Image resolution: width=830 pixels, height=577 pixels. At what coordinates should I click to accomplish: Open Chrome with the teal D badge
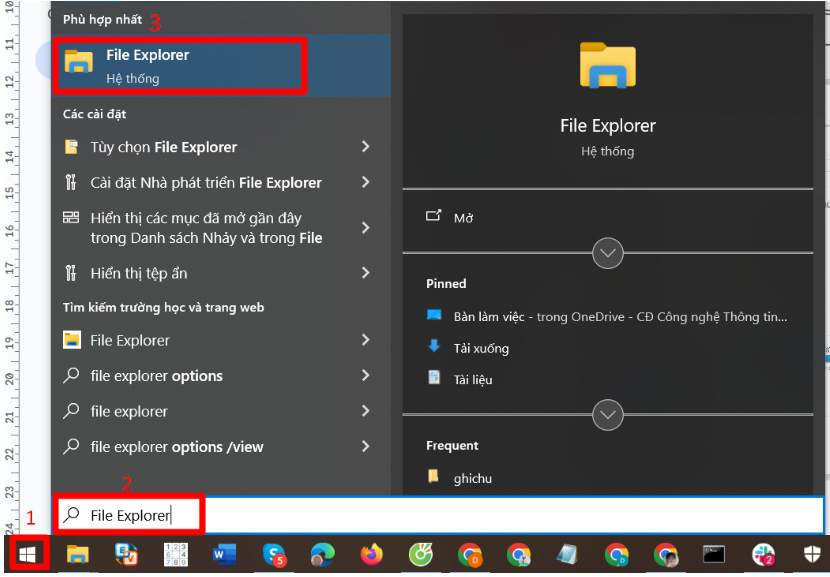[617, 555]
